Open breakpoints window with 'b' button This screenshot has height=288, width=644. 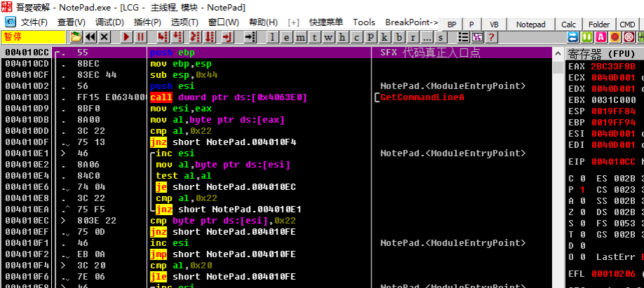coord(399,37)
